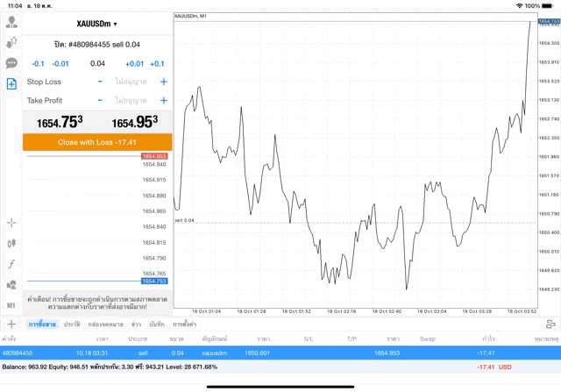Open the candlestick chart type icon
Screen dimensions: 561x392
tap(11, 244)
